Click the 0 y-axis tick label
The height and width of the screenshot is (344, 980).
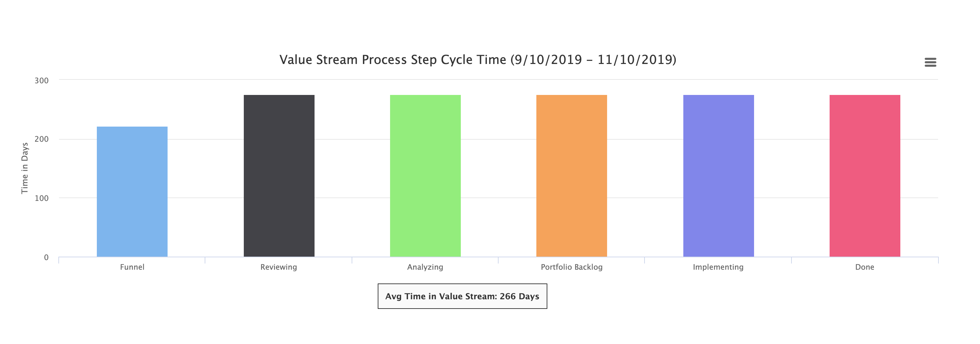click(x=46, y=257)
